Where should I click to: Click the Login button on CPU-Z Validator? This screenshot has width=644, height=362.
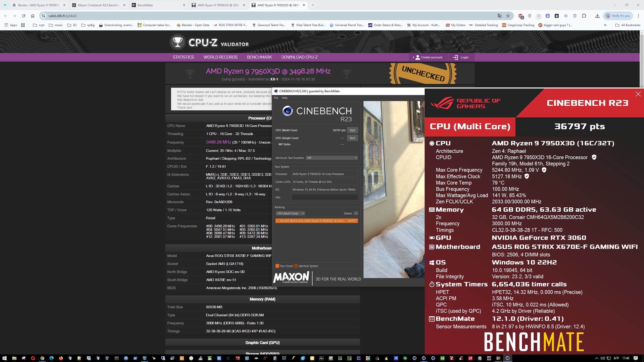(461, 57)
